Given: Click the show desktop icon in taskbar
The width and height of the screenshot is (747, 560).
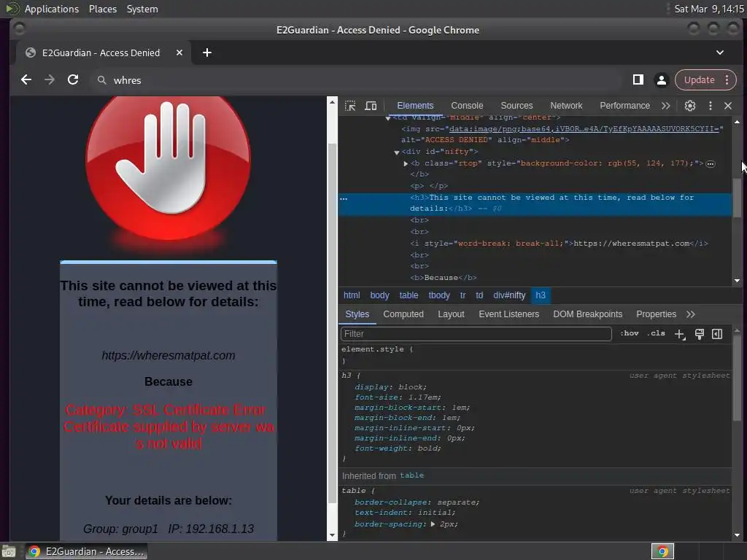Looking at the screenshot, I should tap(9, 551).
